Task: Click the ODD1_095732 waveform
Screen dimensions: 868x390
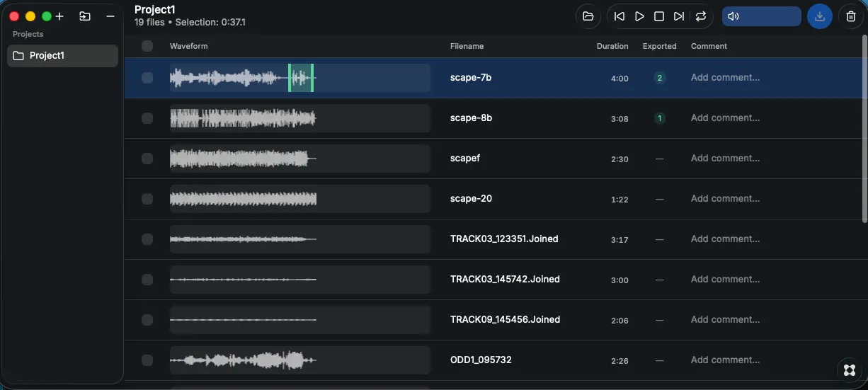Action: [x=300, y=360]
